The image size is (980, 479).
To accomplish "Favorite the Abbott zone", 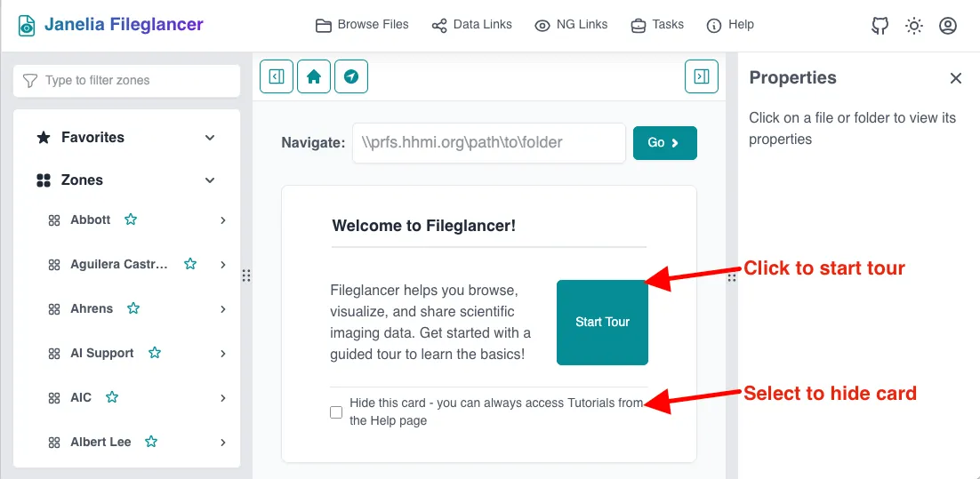I will (130, 220).
